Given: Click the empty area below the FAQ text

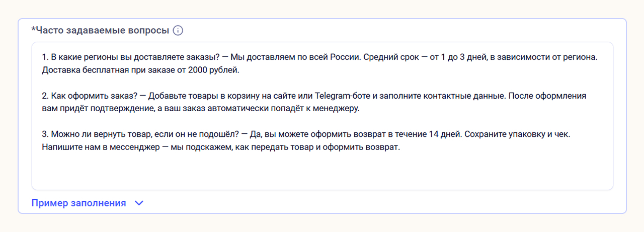Looking at the screenshot, I should 322,173.
